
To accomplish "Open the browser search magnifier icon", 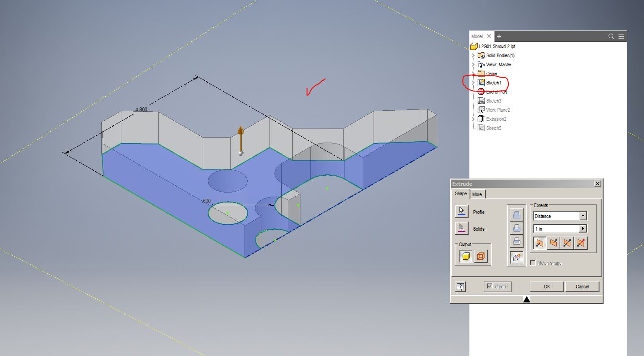I will pos(612,36).
